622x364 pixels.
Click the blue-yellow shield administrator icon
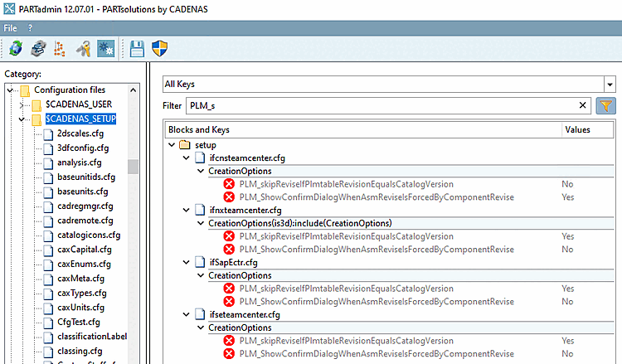pyautogui.click(x=160, y=49)
